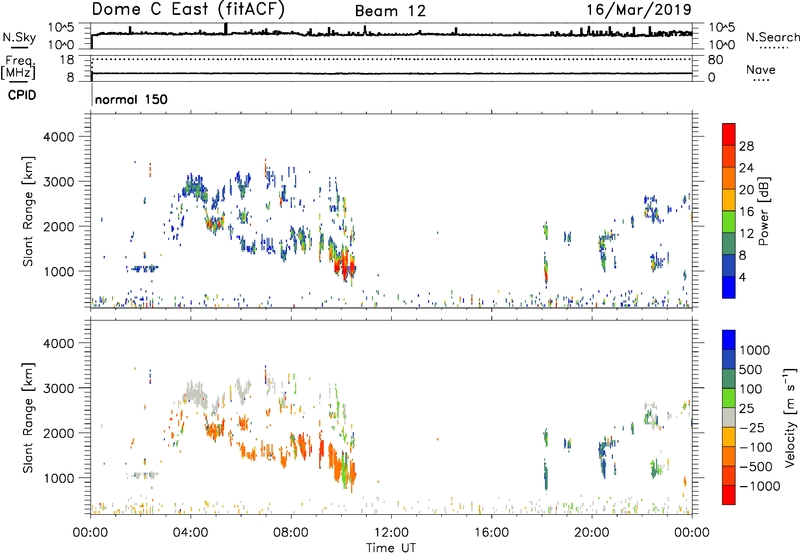Click the '-100' velocity colorbar value
The image size is (800, 554).
pyautogui.click(x=758, y=447)
